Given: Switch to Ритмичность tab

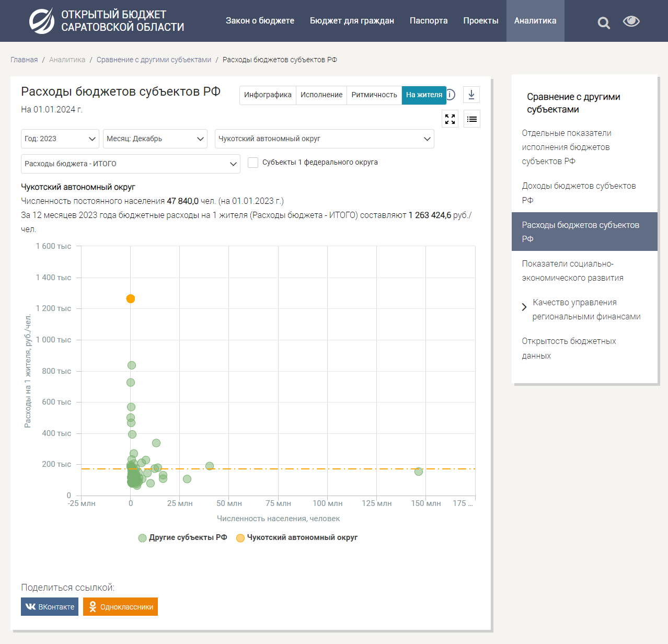Looking at the screenshot, I should click(x=374, y=95).
